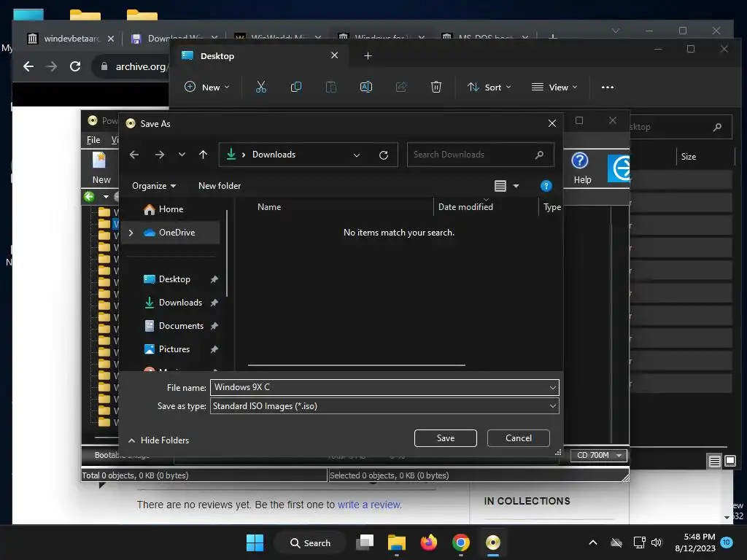Click the Delete trash icon in File Explorer
The width and height of the screenshot is (747, 560).
click(x=436, y=87)
